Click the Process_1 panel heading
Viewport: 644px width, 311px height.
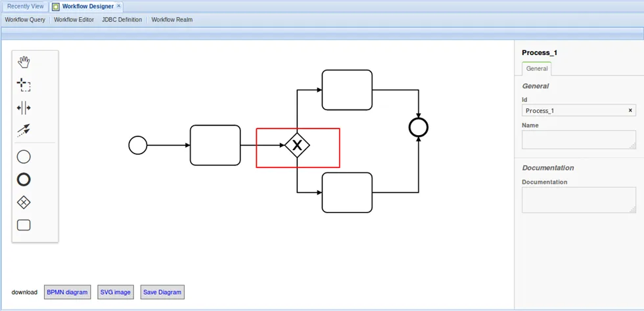pos(540,52)
